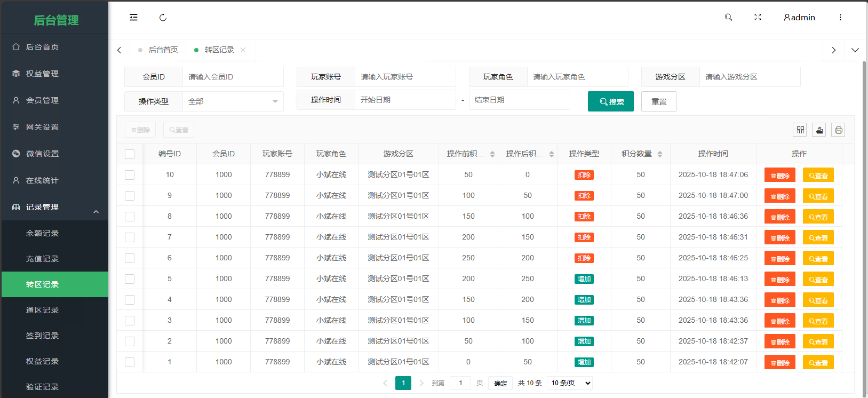The image size is (868, 398).
Task: Click the export table icon
Action: tap(819, 130)
